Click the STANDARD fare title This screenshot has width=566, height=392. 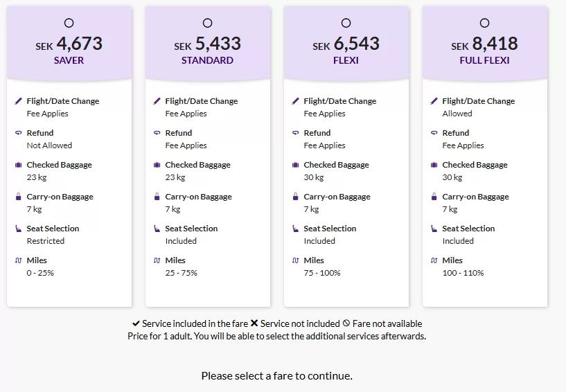coord(207,60)
